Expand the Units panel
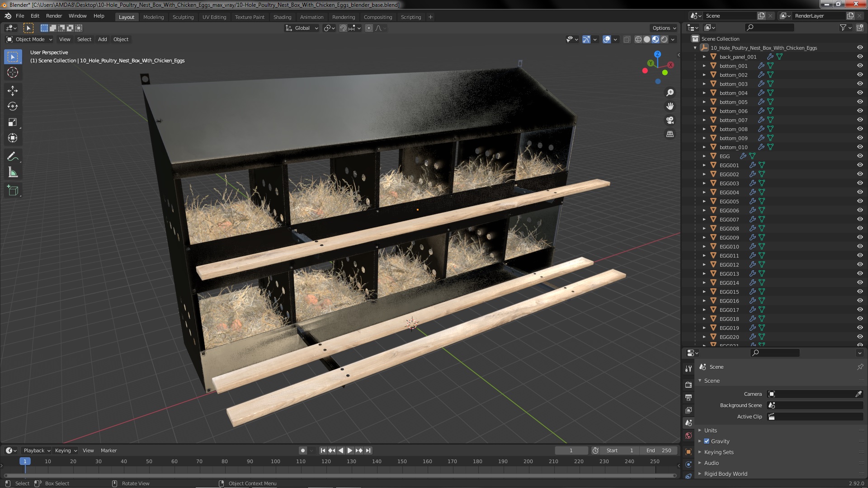 pos(710,431)
